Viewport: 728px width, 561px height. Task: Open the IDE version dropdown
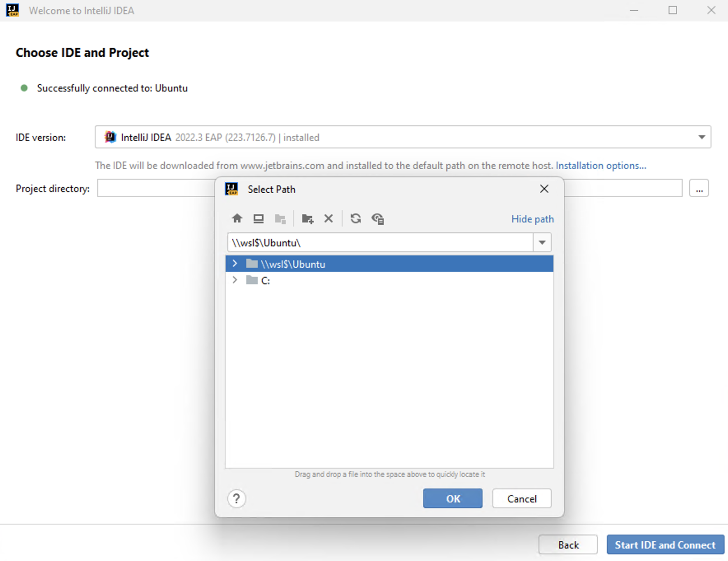coord(701,137)
